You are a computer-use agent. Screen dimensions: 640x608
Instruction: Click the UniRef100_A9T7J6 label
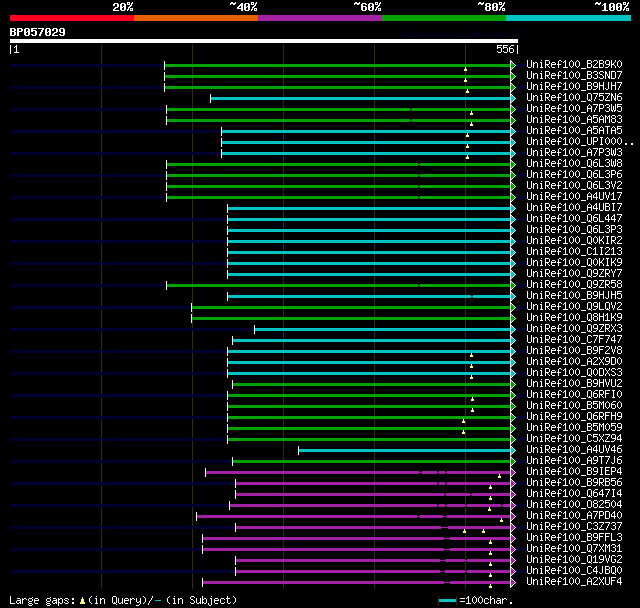point(574,461)
